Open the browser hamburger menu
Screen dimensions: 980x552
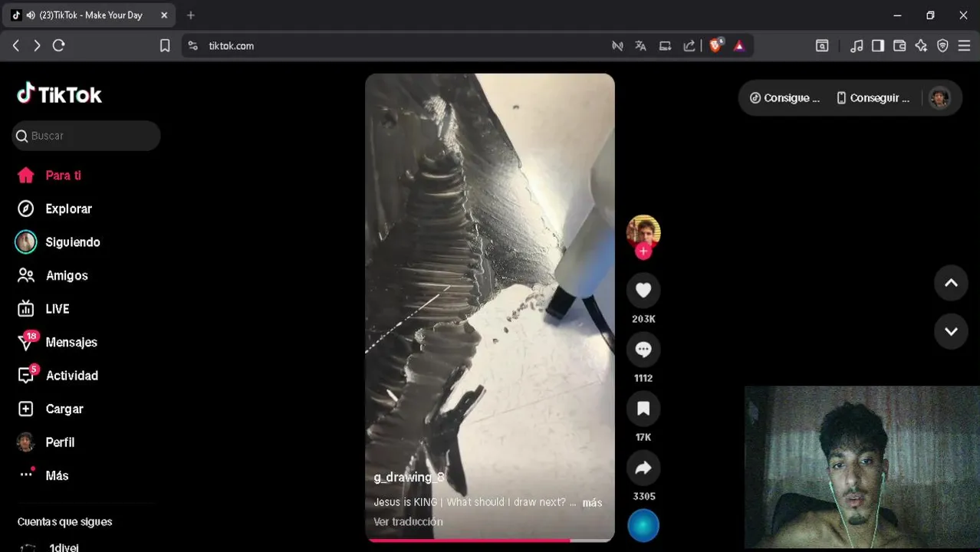pos(965,46)
